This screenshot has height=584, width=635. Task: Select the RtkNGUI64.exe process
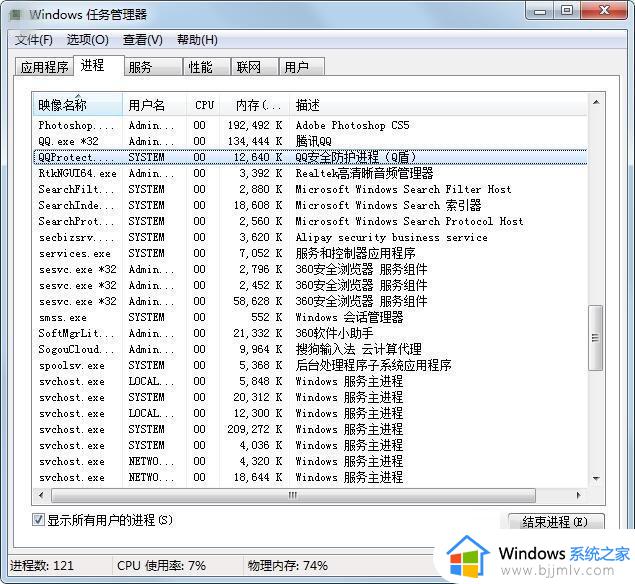pos(310,173)
